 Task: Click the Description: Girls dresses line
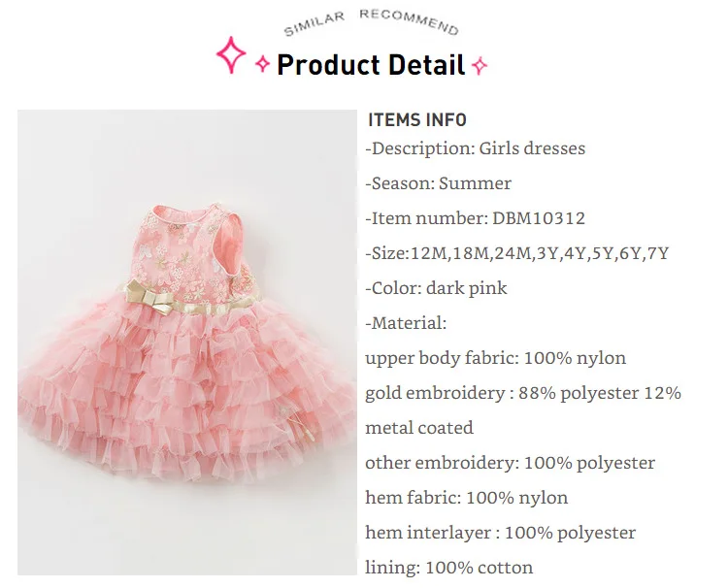tap(476, 149)
